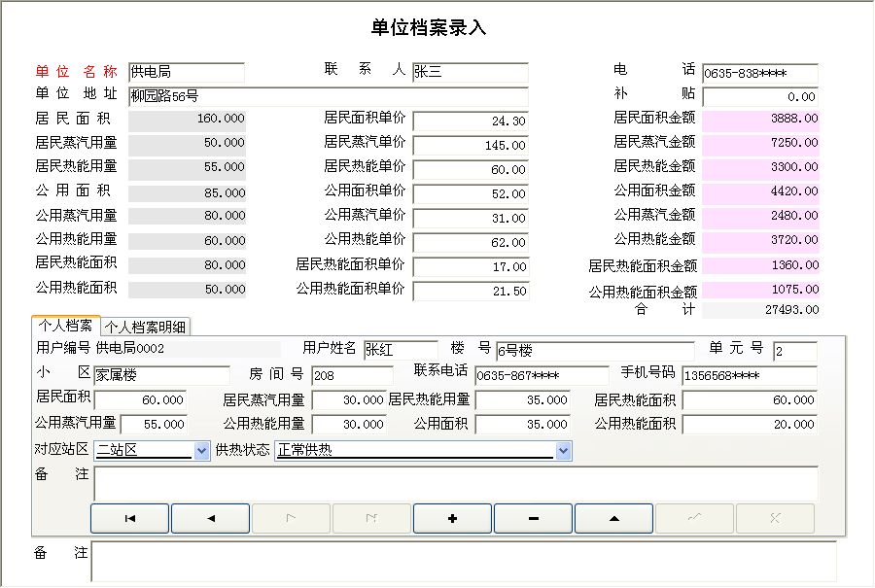Focus the 联系人 field with 张三

click(471, 72)
